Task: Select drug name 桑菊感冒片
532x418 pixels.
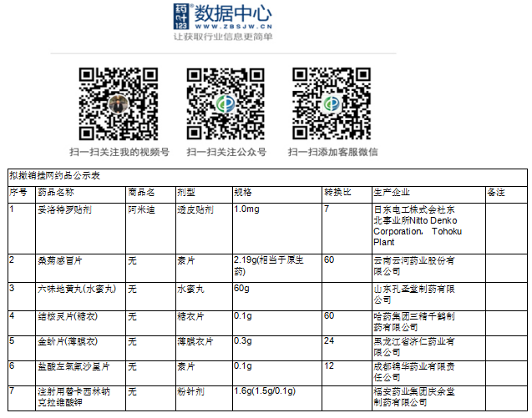Action: coord(60,260)
